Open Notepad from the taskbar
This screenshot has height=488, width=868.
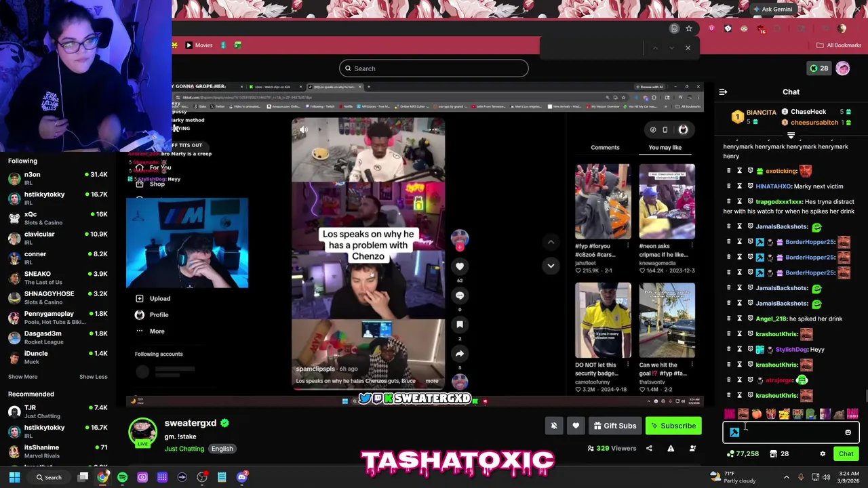coord(222,477)
